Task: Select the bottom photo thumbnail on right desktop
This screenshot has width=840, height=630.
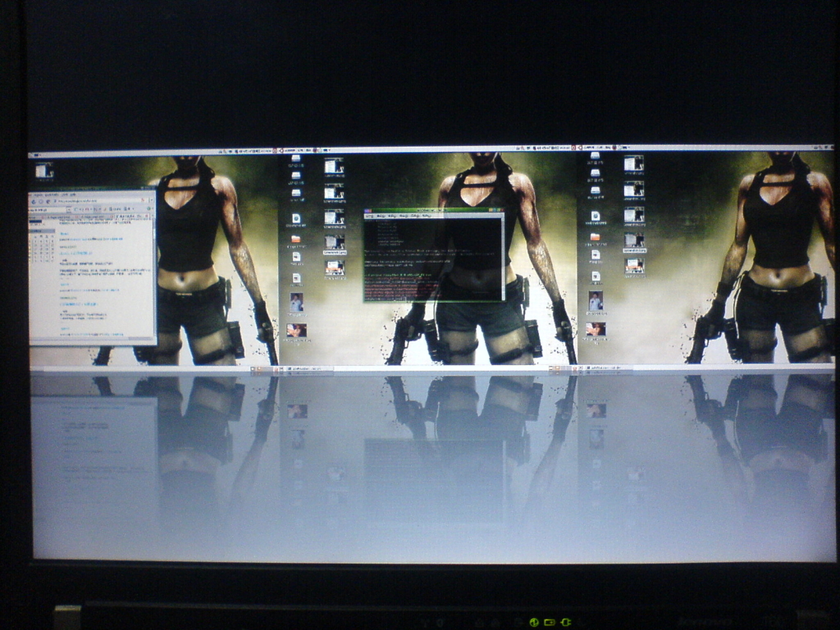Action: (x=596, y=328)
